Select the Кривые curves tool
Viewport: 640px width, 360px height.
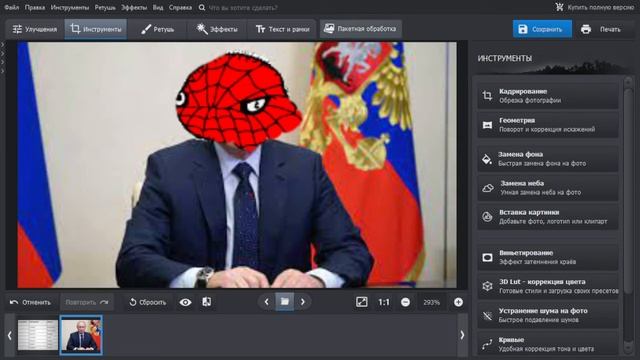click(x=548, y=344)
